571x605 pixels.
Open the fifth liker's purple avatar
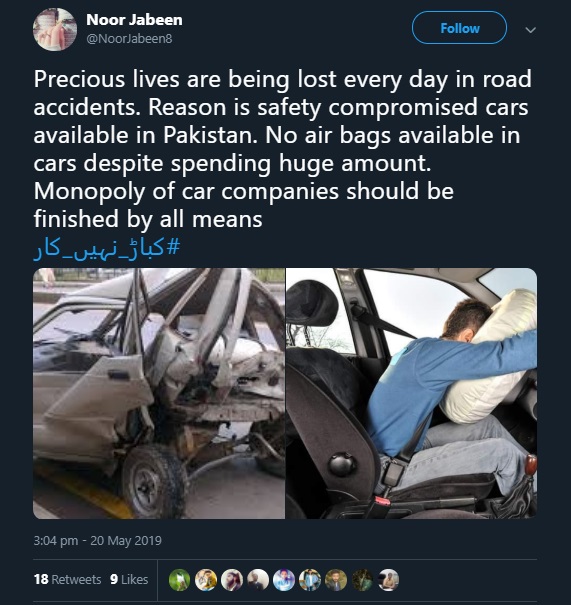284,580
